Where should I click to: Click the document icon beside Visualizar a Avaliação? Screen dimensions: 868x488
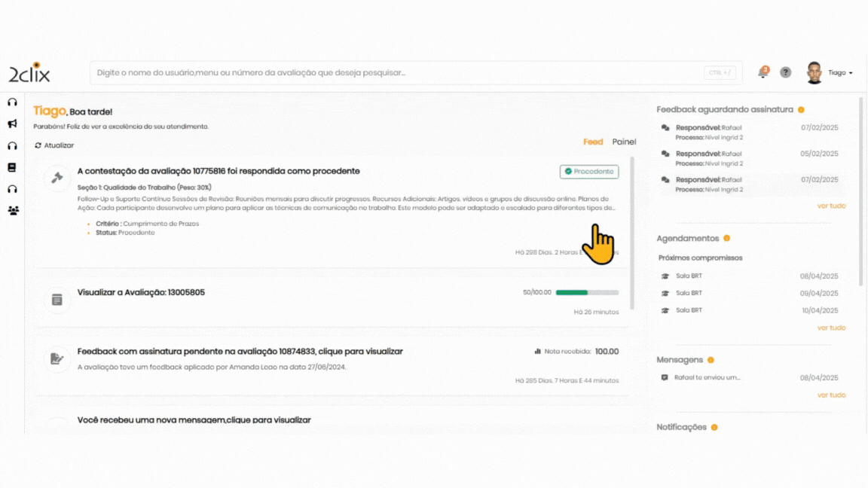coord(57,300)
